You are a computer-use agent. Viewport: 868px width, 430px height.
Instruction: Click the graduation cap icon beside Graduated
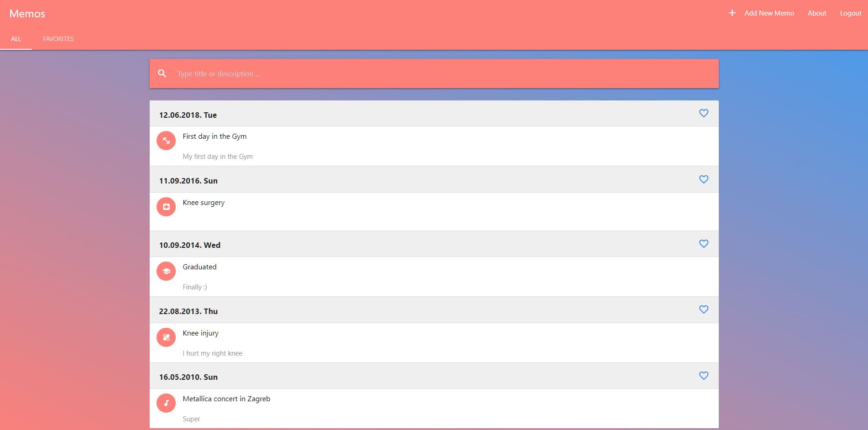pos(166,271)
